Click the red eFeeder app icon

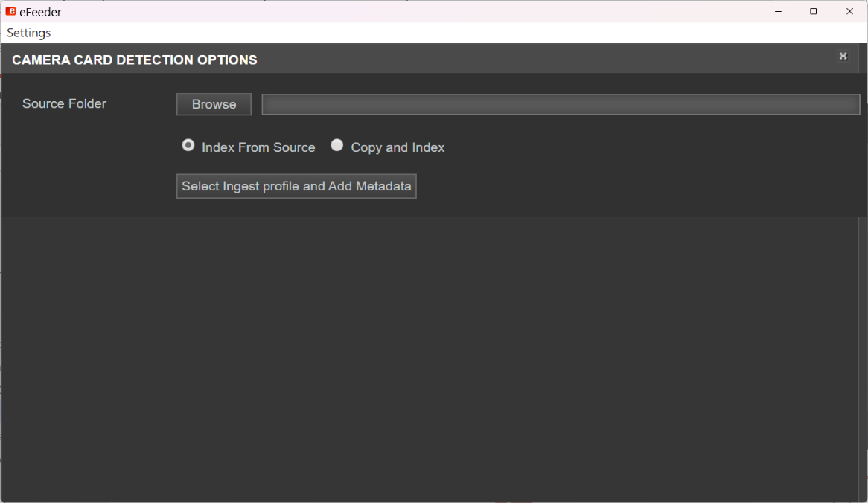point(10,12)
